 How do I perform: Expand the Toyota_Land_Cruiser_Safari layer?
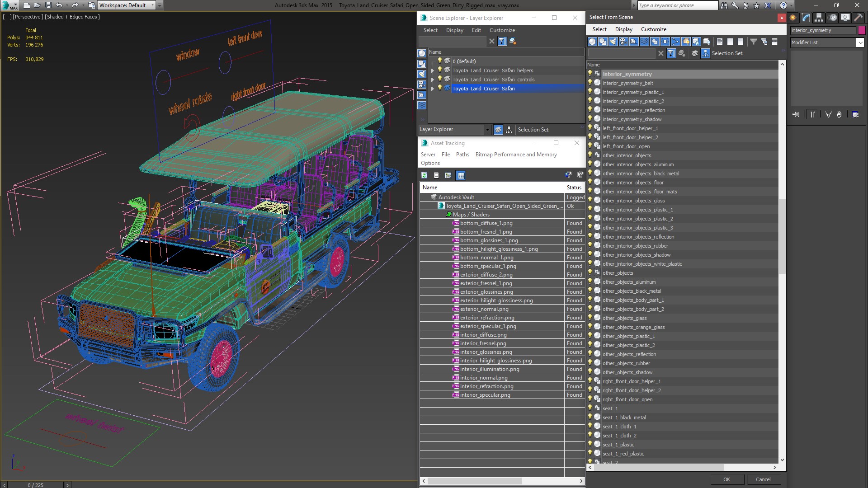[433, 89]
